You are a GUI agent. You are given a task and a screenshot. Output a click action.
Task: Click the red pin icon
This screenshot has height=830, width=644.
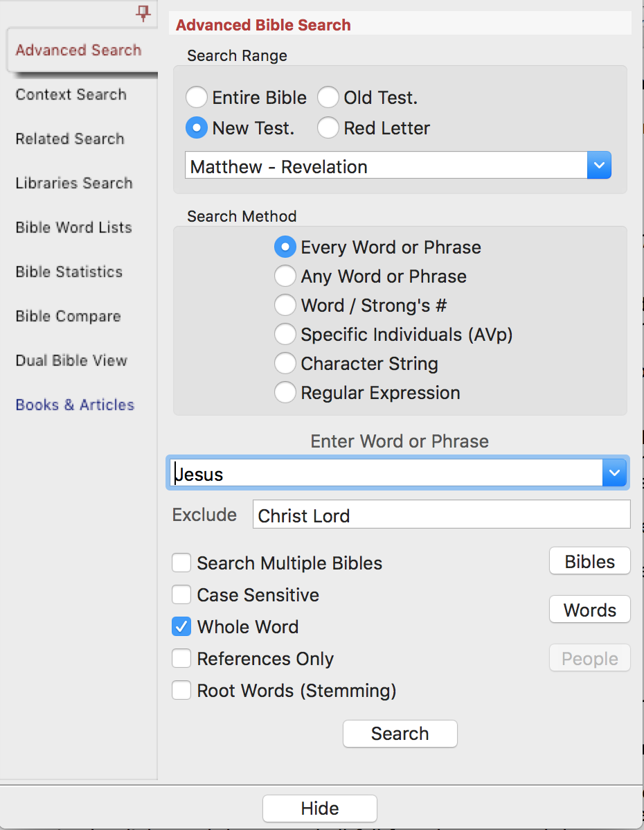[143, 13]
